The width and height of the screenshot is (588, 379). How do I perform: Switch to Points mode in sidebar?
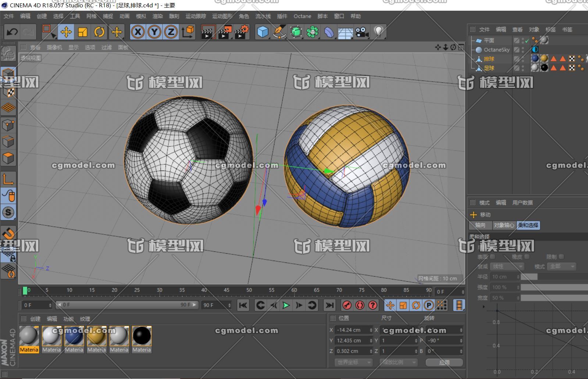(8, 125)
